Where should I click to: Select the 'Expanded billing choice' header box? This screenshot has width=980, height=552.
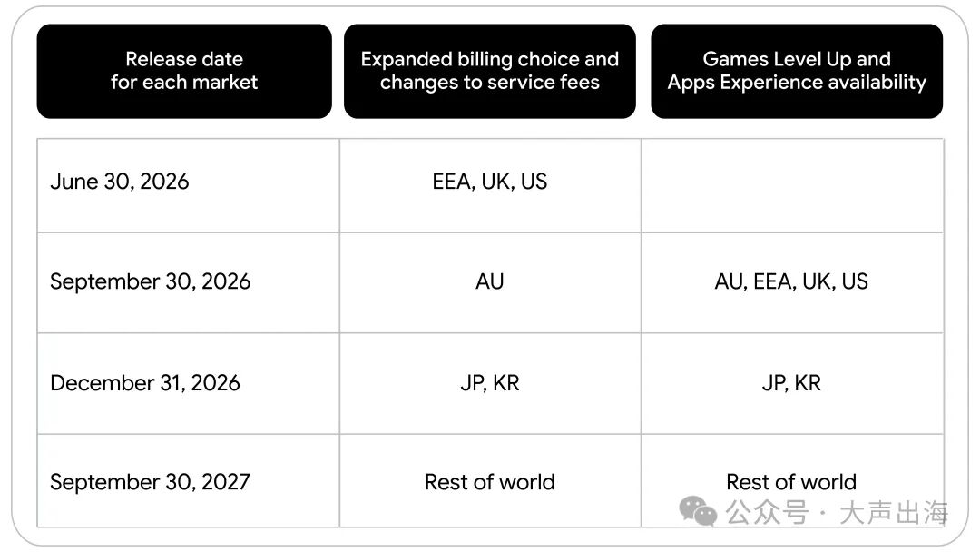[489, 71]
